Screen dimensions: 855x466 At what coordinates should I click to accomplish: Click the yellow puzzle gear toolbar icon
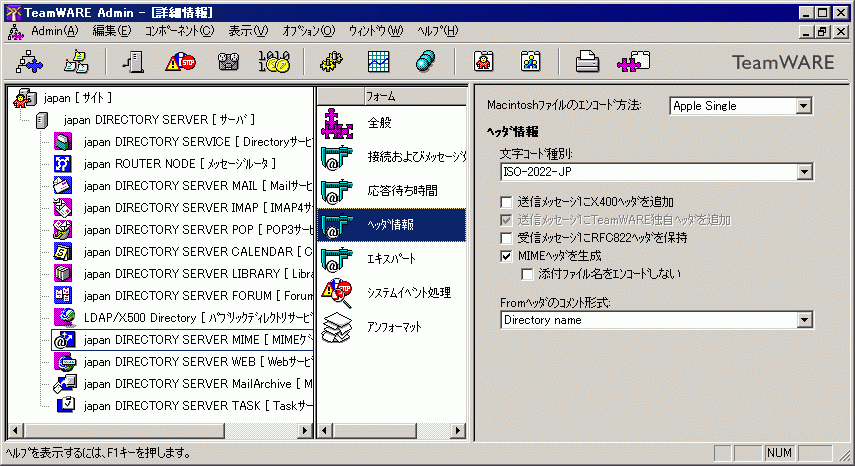coord(332,62)
